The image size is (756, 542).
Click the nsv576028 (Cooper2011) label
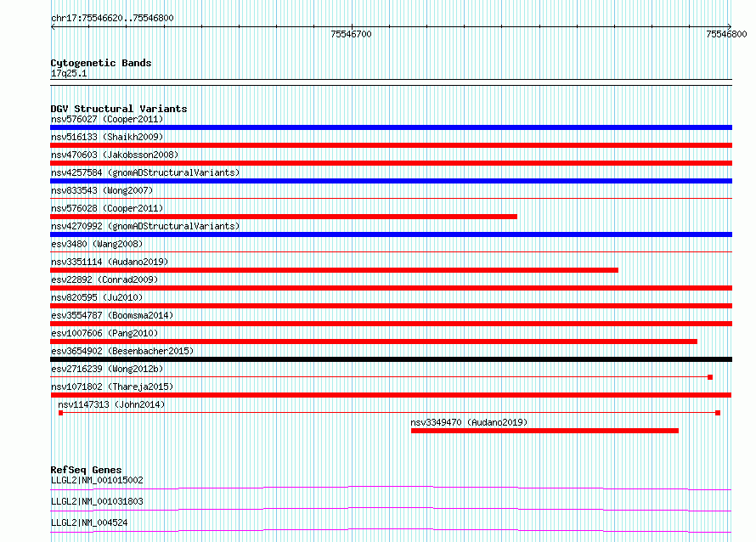click(x=107, y=208)
